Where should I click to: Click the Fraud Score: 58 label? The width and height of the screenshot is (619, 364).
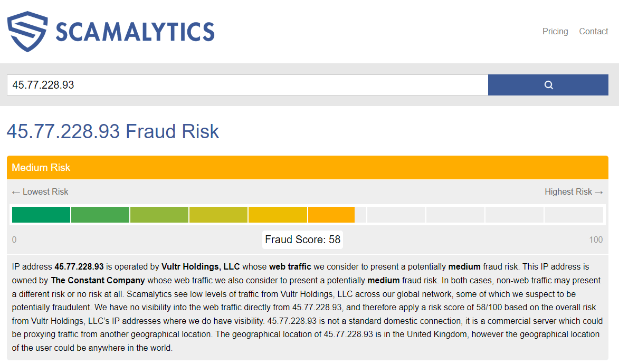tap(303, 240)
